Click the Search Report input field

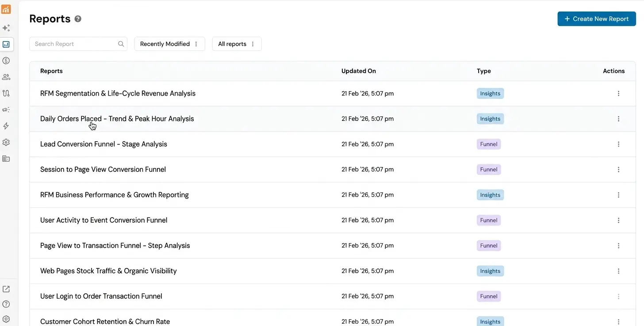pos(73,44)
